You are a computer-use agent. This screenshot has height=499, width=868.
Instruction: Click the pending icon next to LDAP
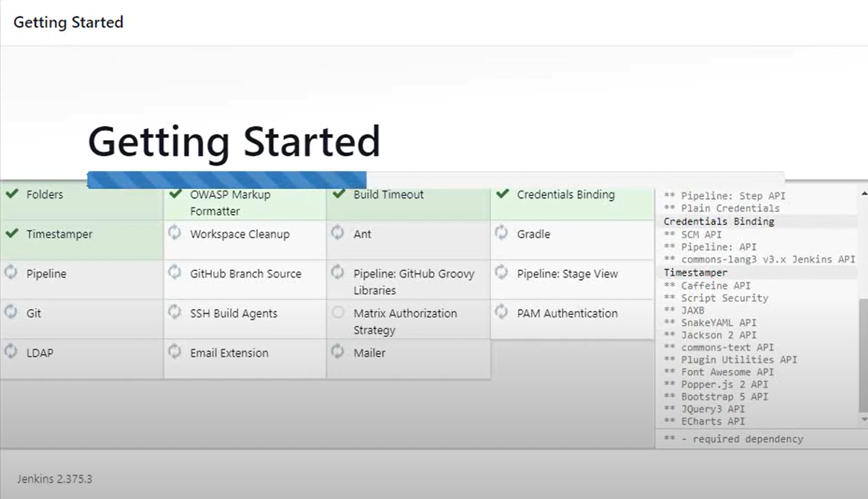coord(11,351)
